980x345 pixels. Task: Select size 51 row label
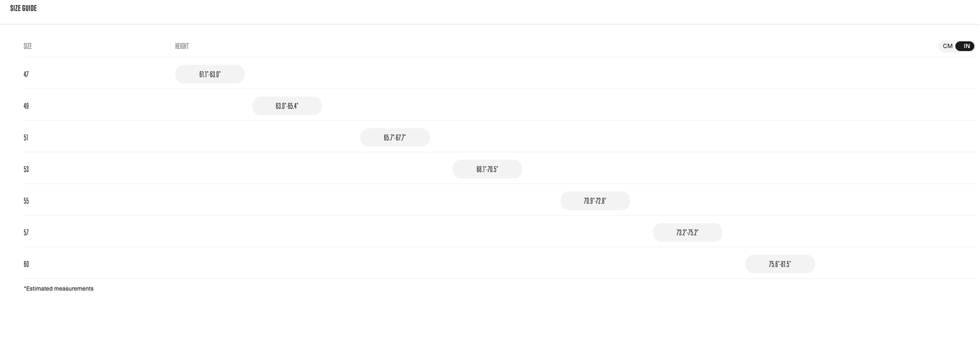point(26,138)
